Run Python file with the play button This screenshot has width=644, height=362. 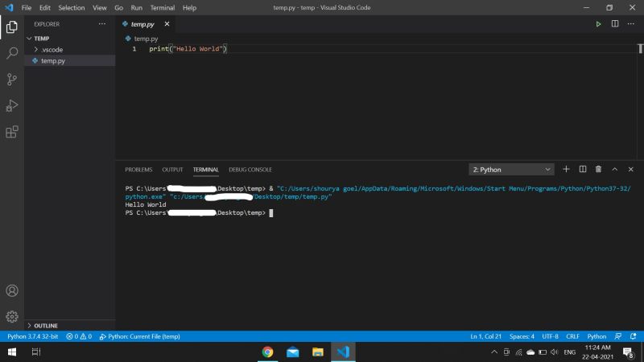598,24
